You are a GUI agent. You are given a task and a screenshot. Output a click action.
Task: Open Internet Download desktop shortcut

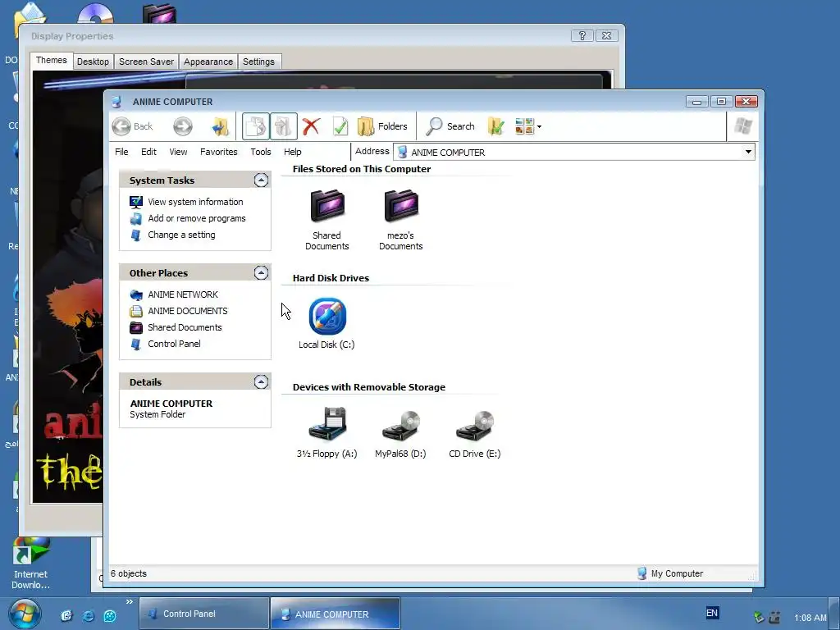(30, 564)
